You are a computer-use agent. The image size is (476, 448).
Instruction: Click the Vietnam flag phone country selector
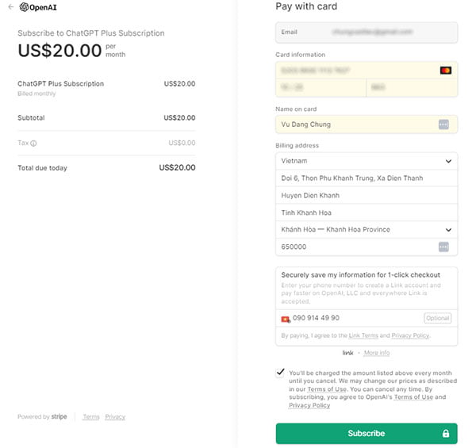click(x=286, y=319)
